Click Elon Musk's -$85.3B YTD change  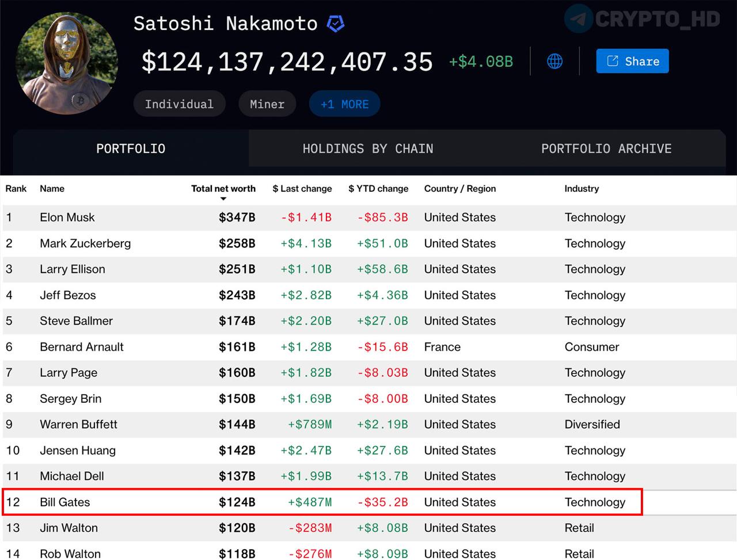383,218
